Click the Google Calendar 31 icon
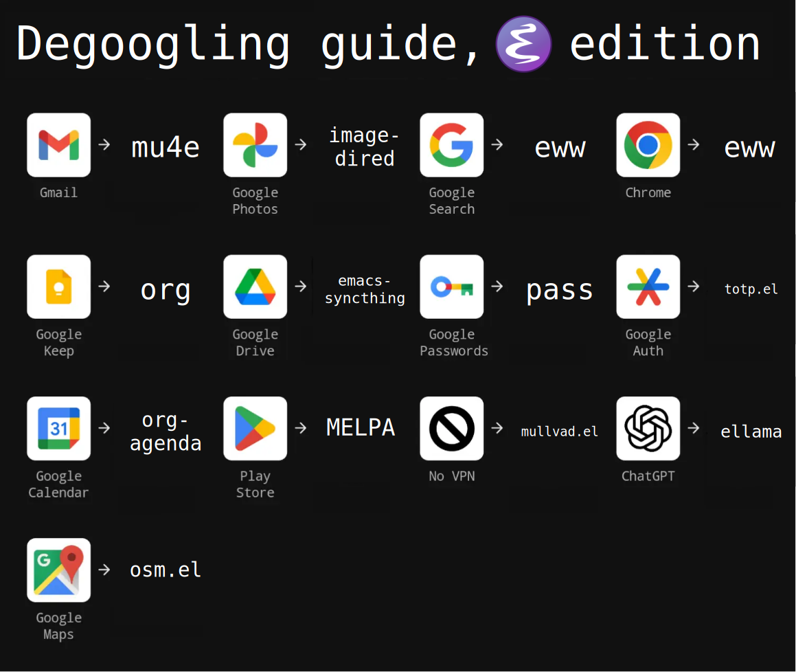The width and height of the screenshot is (796, 672). point(58,428)
